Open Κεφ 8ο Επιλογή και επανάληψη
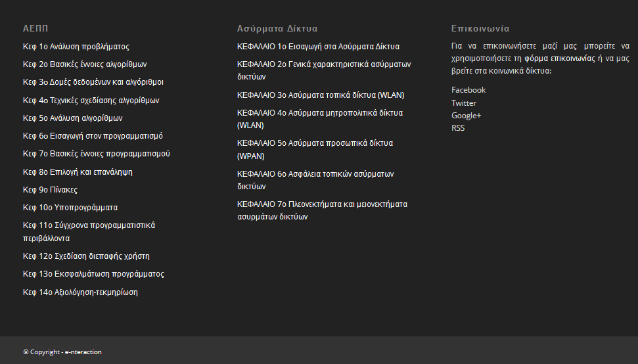The image size is (638, 364). tap(78, 171)
